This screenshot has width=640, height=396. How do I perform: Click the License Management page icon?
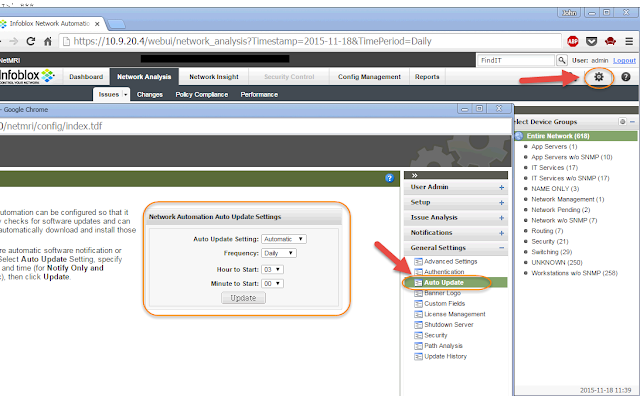tap(418, 314)
